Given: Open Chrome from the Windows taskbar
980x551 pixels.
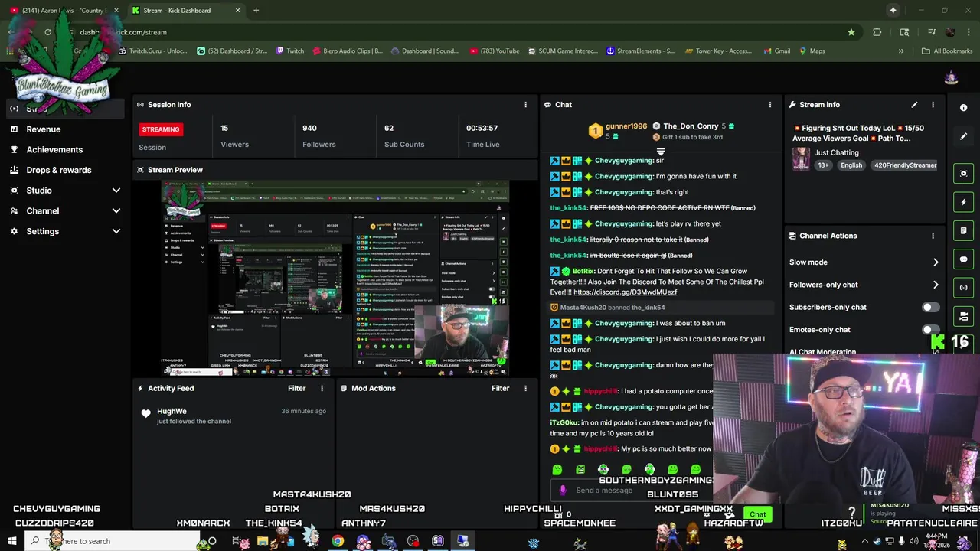Looking at the screenshot, I should click(x=338, y=541).
